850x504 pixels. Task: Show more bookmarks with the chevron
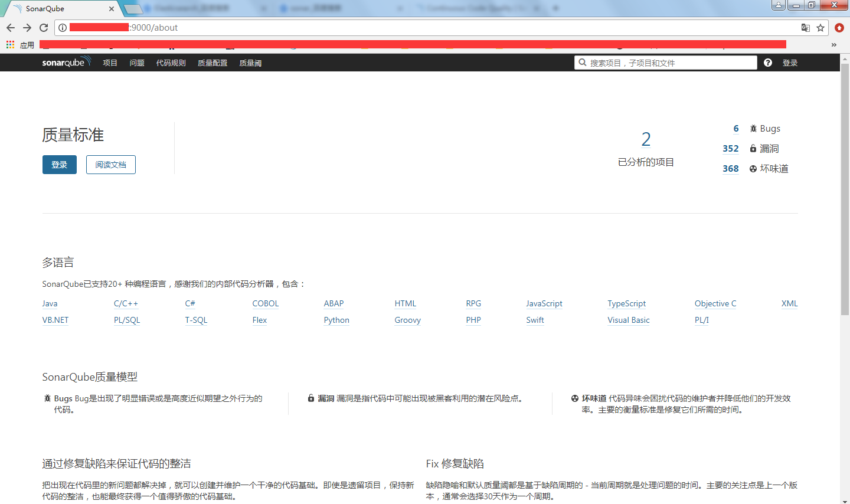pos(833,45)
